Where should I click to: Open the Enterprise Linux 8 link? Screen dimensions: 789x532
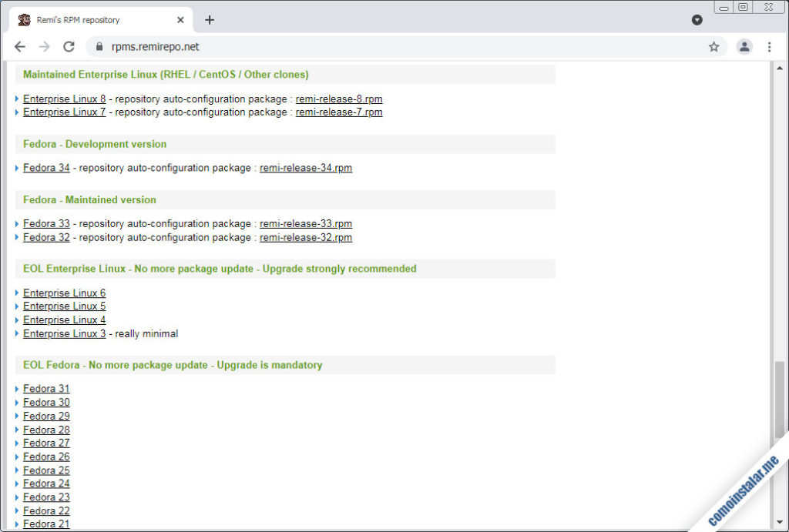[64, 99]
